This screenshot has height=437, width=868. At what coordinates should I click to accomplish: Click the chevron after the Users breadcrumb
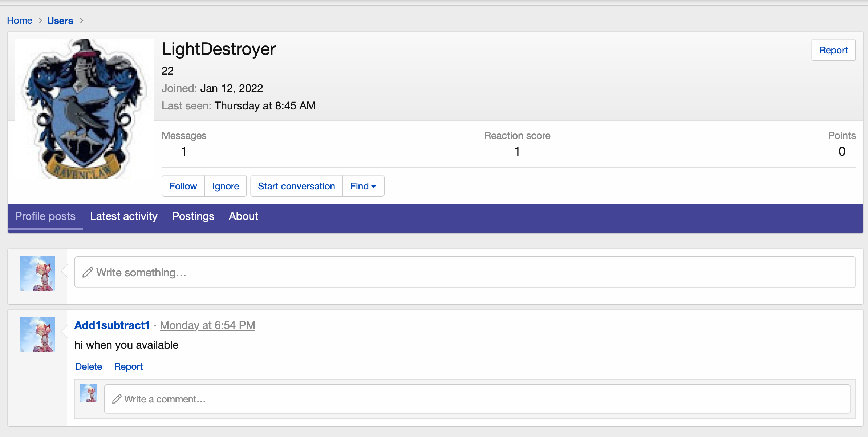82,21
